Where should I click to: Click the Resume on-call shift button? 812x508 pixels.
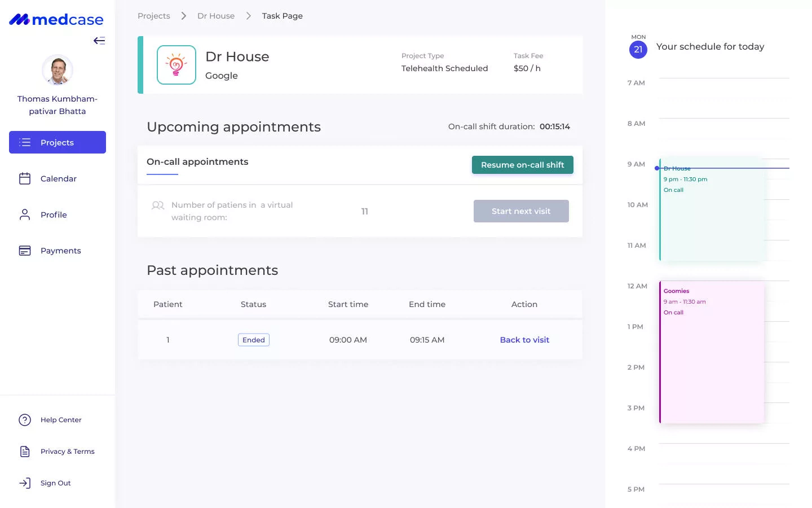pyautogui.click(x=522, y=165)
